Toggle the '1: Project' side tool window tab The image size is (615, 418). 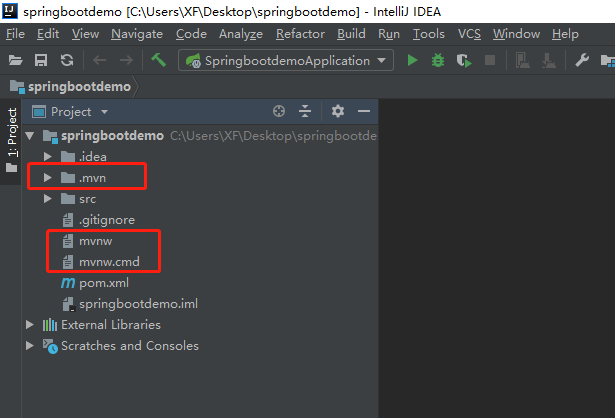12,140
